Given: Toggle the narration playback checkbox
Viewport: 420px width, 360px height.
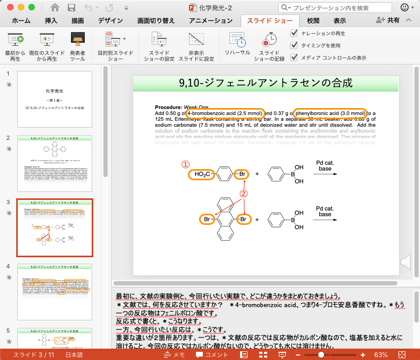Looking at the screenshot, I should pyautogui.click(x=294, y=33).
